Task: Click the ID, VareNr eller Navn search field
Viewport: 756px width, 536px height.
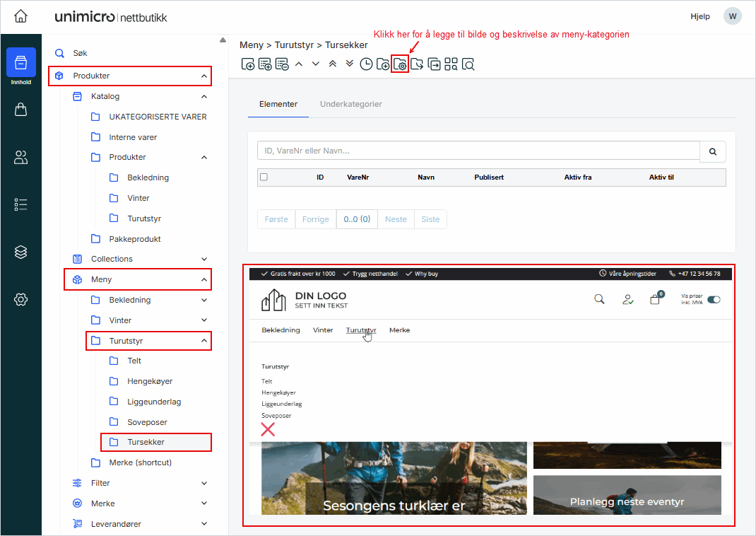Action: [x=478, y=151]
